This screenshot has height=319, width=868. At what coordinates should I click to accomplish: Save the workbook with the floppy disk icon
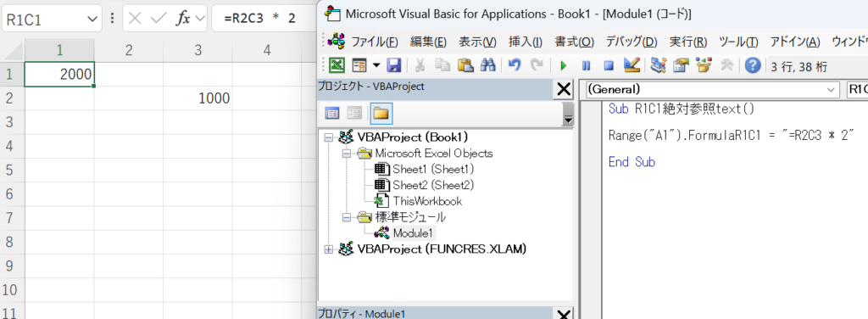coord(394,66)
